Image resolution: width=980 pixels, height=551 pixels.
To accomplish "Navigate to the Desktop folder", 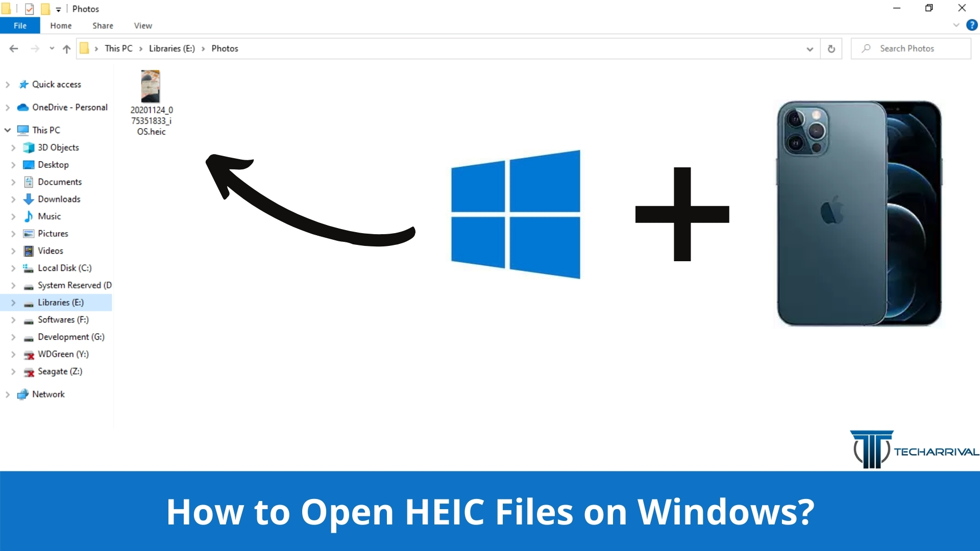I will tap(53, 164).
